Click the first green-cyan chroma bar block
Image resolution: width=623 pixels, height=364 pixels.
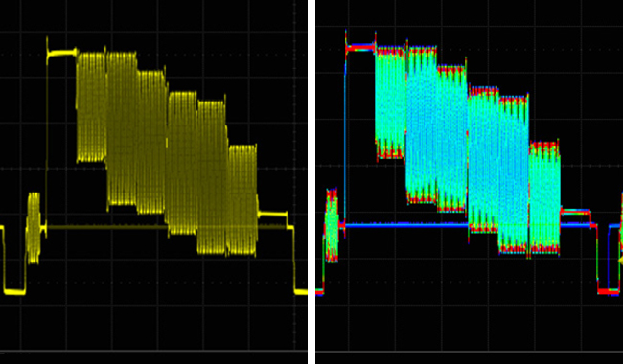click(390, 102)
